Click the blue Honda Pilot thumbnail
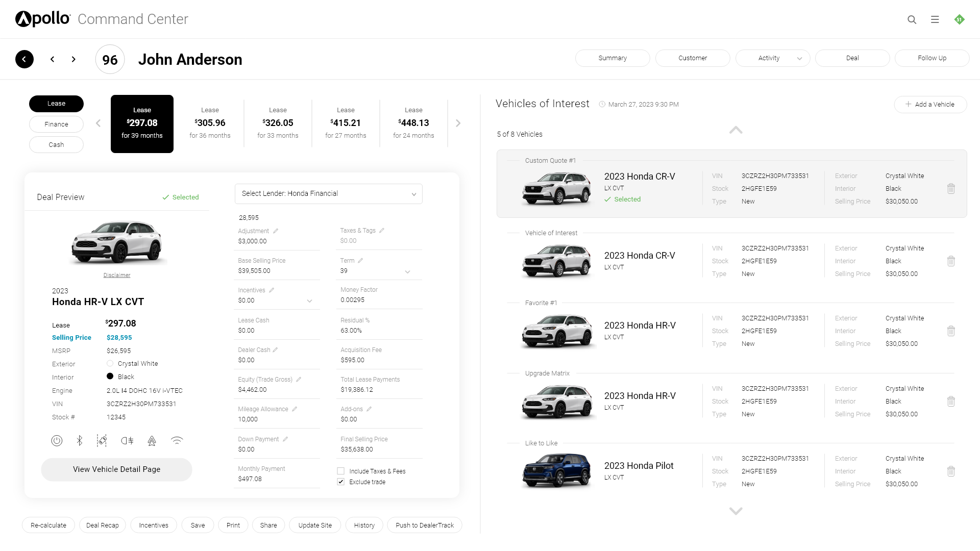 point(557,470)
